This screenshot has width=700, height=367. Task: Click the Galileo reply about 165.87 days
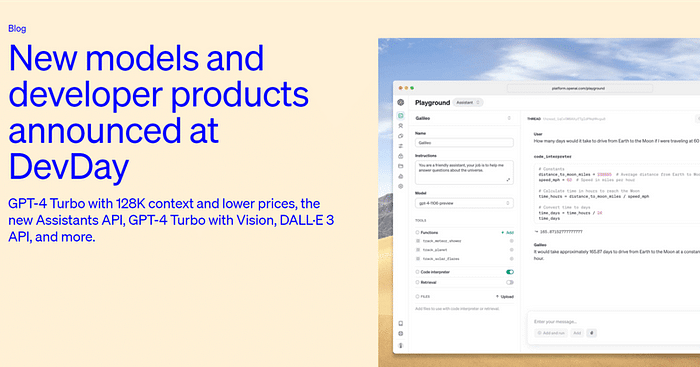[617, 255]
